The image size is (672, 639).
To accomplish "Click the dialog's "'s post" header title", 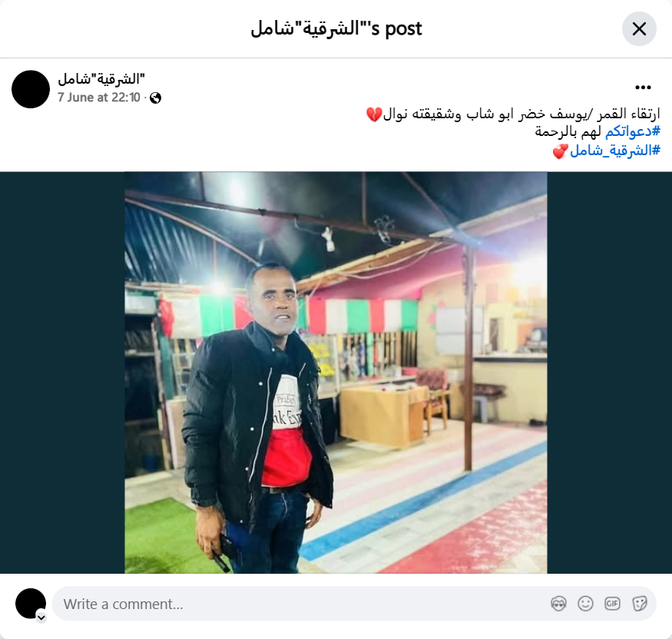I will coord(336,28).
